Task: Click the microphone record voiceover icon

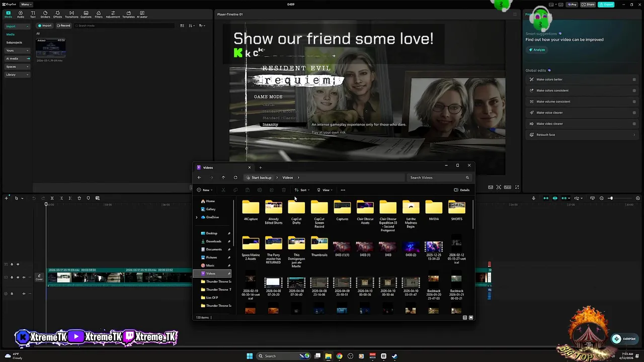Action: 534,198
